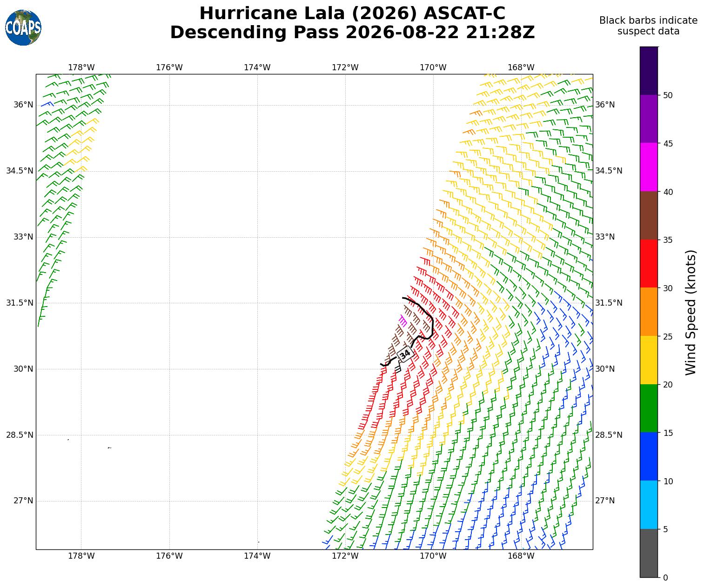The width and height of the screenshot is (704, 588).
Task: Click the 34.5°N label on right axis
Action: tap(609, 171)
